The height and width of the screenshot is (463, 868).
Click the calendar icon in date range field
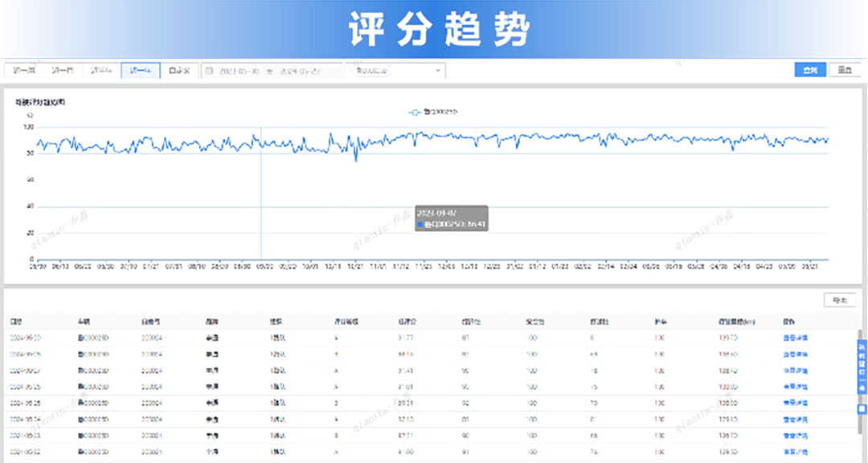point(209,71)
